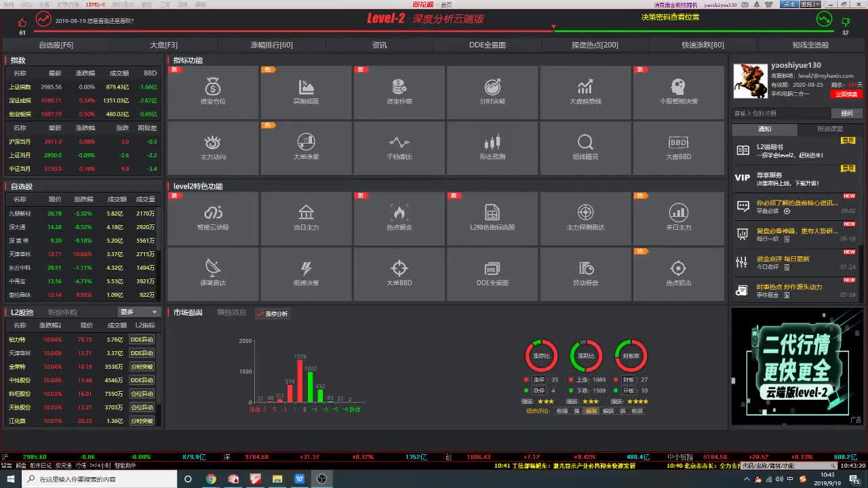This screenshot has width=868, height=488.
Task: Launch 形态预测 candlestick tile
Action: coord(492,148)
